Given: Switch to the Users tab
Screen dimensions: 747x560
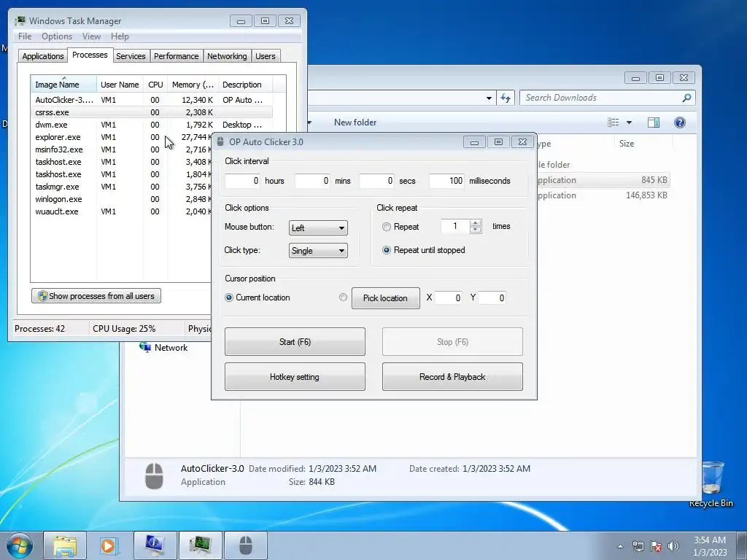Looking at the screenshot, I should click(x=266, y=56).
